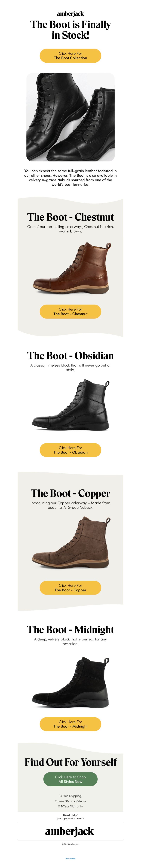Click the small amberjack logo at the top
The image size is (141, 868).
[x=70, y=13]
